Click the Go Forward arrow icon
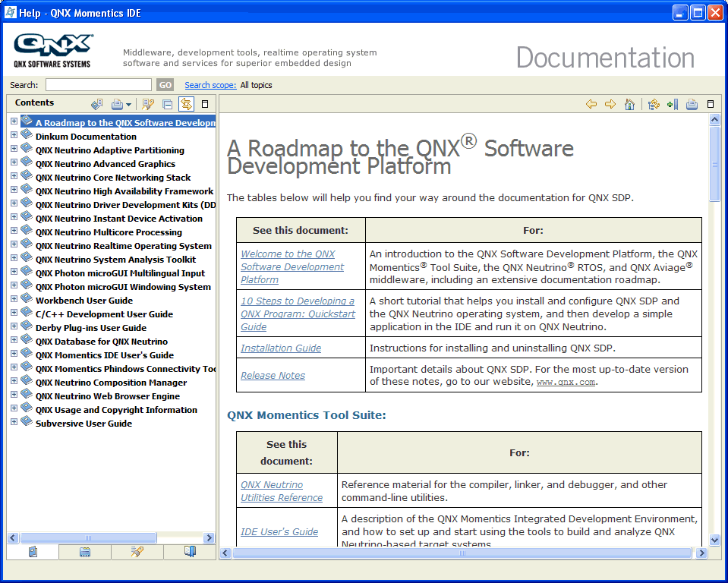 [610, 105]
